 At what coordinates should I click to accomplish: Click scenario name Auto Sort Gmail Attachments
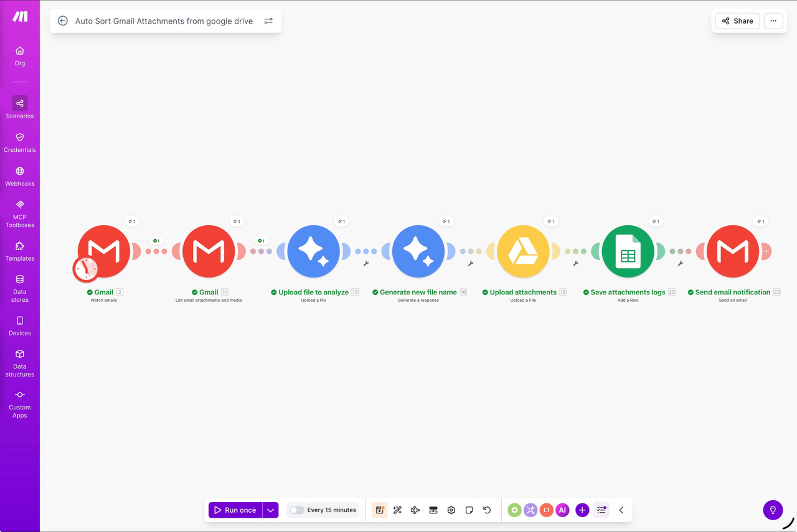pyautogui.click(x=164, y=21)
